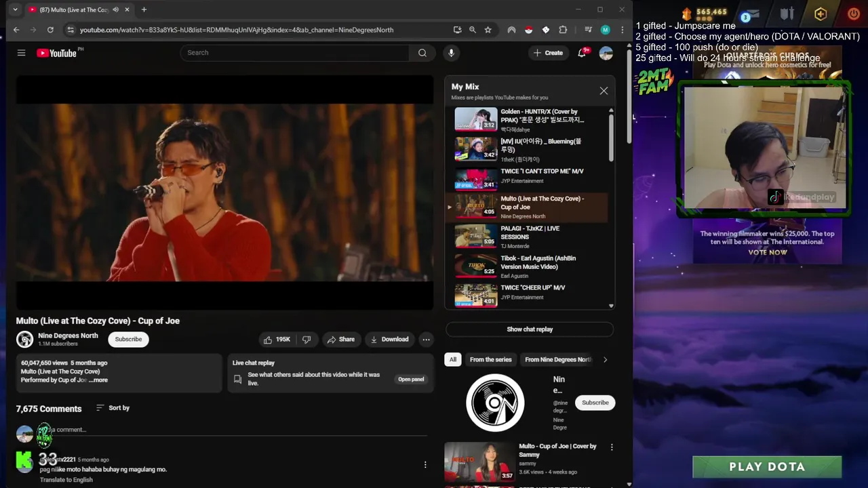This screenshot has width=868, height=488.
Task: Open more actions menu beside Download
Action: 426,340
